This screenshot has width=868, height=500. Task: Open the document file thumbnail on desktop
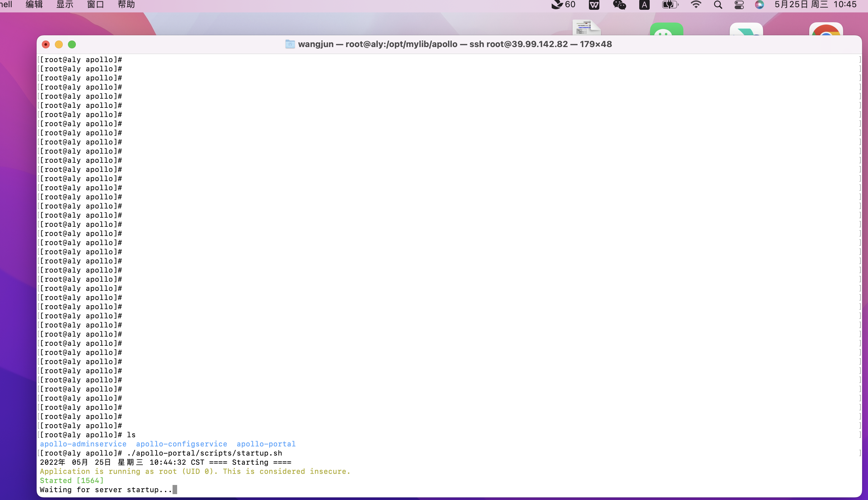(x=586, y=27)
